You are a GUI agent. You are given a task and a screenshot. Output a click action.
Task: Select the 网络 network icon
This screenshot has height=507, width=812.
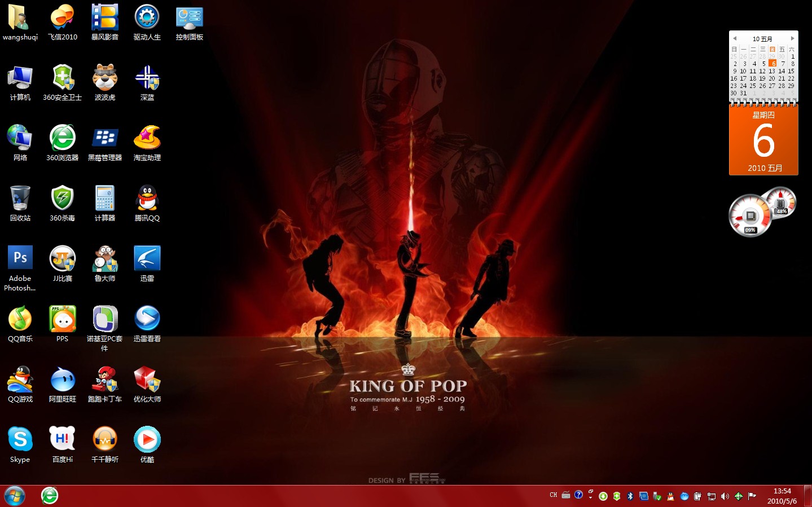tap(20, 143)
